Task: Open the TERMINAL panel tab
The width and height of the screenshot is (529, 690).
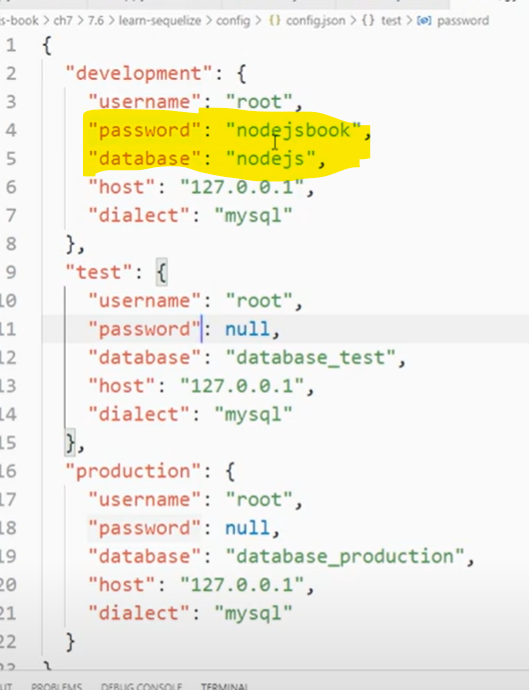Action: click(x=224, y=686)
